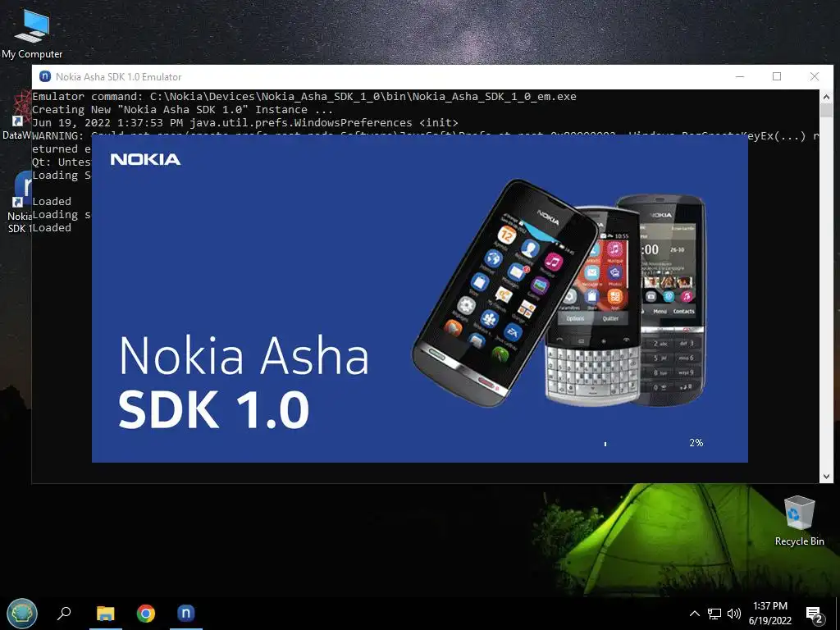Click the console scrollbar down arrow

(826, 477)
